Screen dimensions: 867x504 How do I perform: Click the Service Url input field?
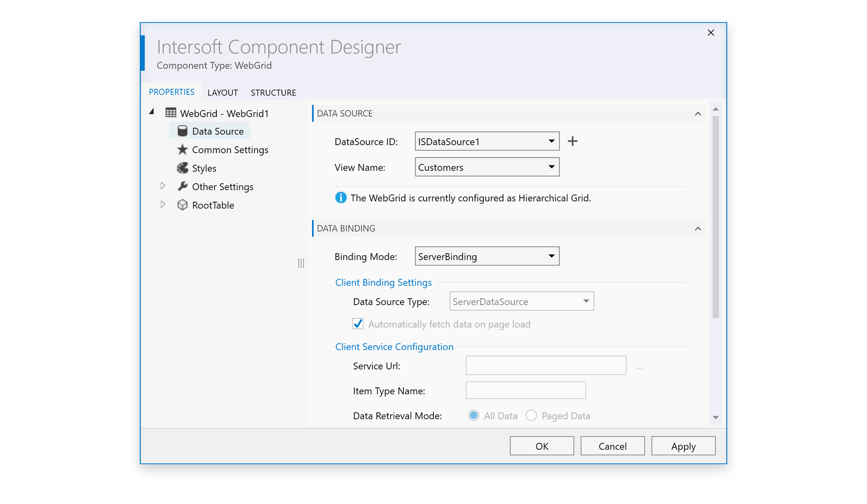(545, 365)
